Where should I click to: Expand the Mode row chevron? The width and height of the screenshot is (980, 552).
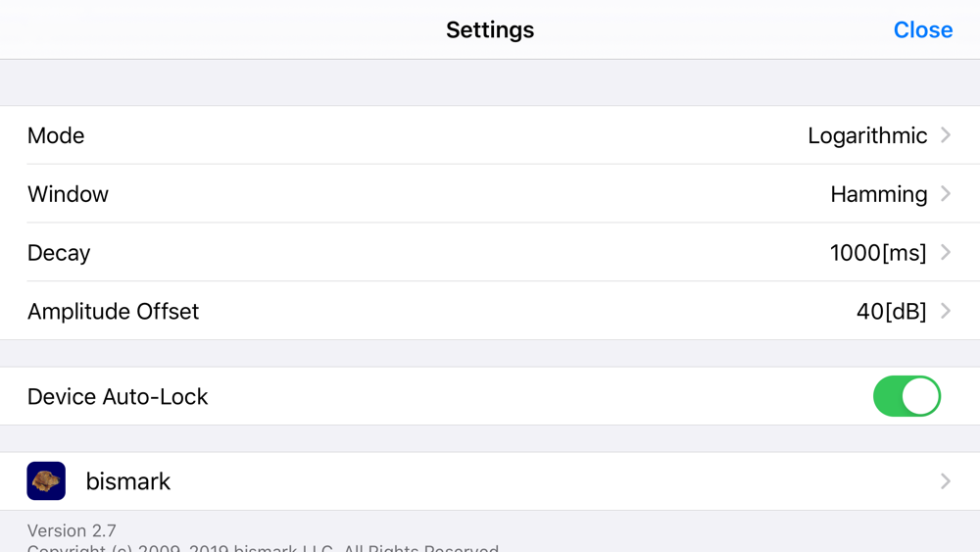[946, 135]
